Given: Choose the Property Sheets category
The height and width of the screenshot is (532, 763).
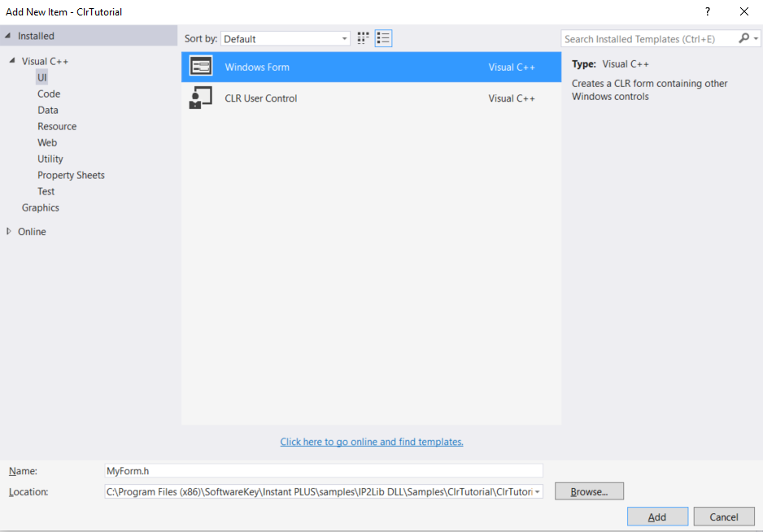Looking at the screenshot, I should pos(71,175).
